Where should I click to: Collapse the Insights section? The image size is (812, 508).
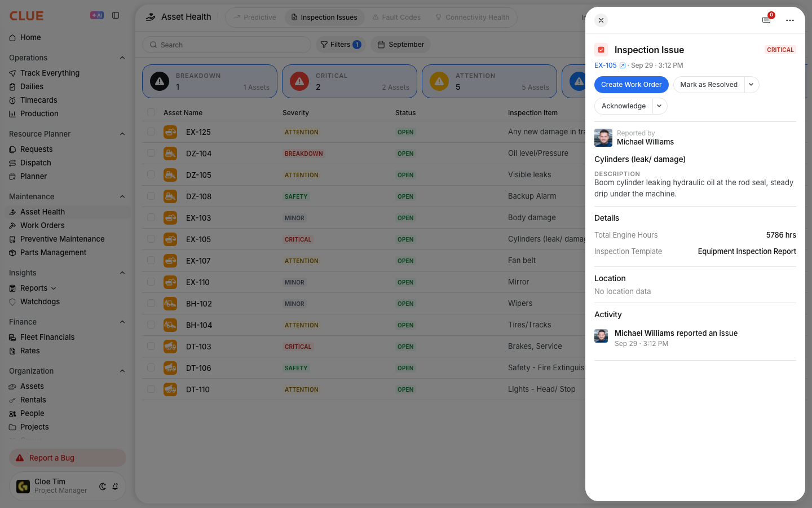122,273
